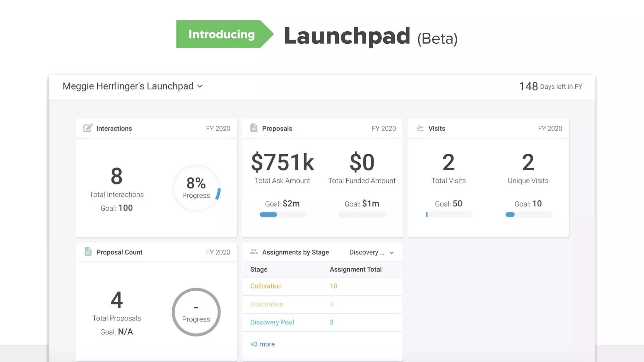This screenshot has height=362, width=644.
Task: Open Meggie Herrlinger's Launchpad dropdown
Action: coord(128,86)
